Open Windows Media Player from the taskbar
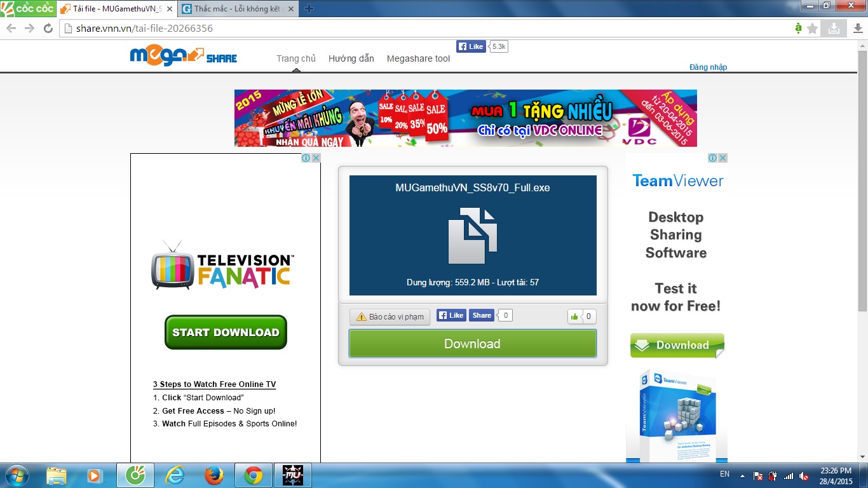868x488 pixels. click(94, 475)
